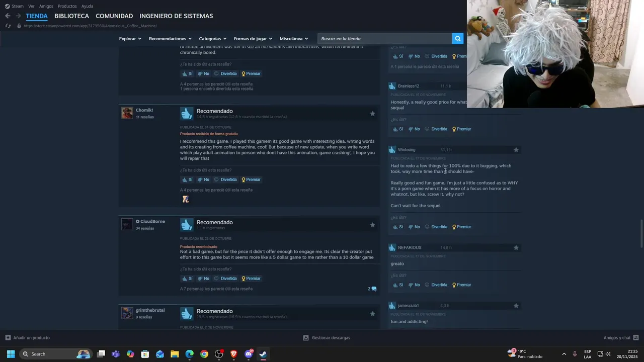Vote Sí on Brainless12 review
The image size is (644, 362).
pos(398,129)
